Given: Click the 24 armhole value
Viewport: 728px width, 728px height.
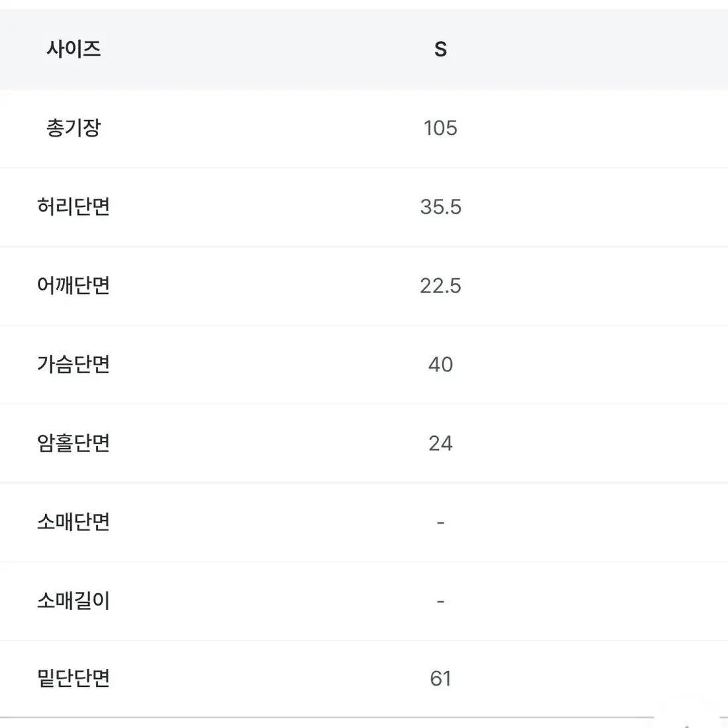Looking at the screenshot, I should pos(440,444).
